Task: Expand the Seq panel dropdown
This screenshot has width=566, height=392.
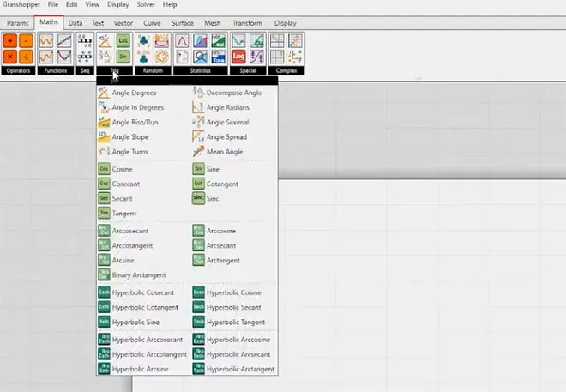Action: coord(85,70)
